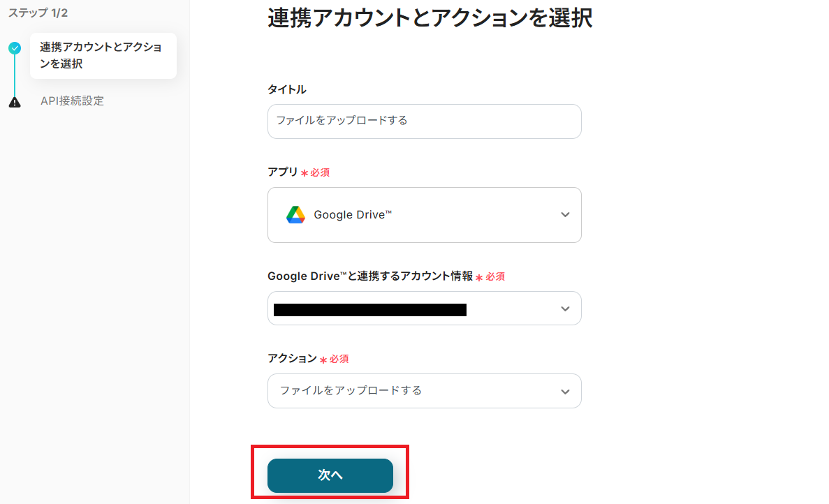Click the タイトル field label
829x504 pixels.
coord(287,89)
